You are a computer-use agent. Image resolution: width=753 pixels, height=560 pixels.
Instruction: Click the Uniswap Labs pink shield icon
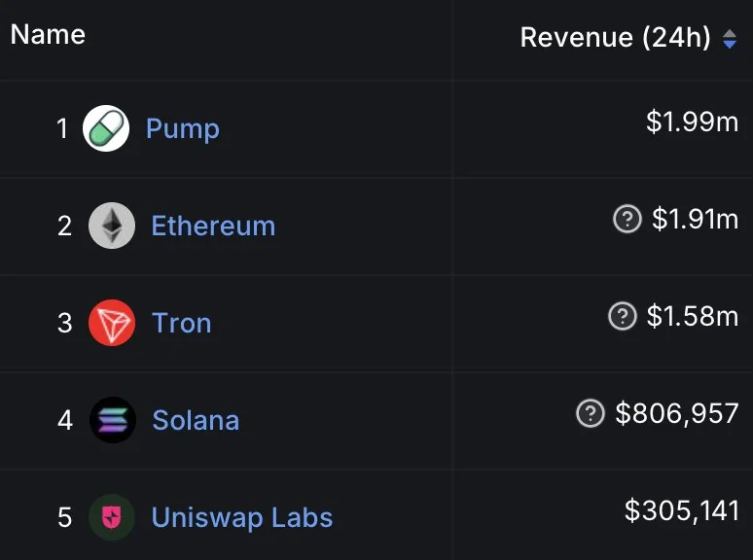112,517
